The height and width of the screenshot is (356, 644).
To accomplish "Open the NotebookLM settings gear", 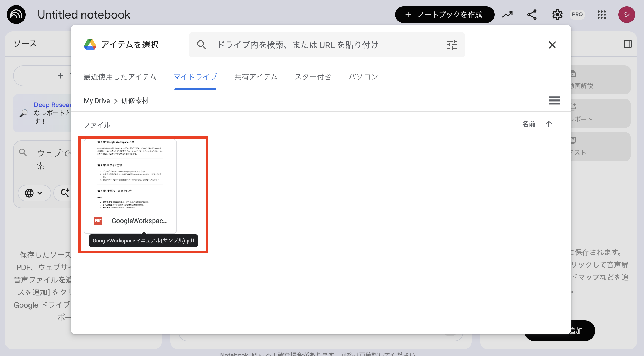I will pyautogui.click(x=557, y=15).
